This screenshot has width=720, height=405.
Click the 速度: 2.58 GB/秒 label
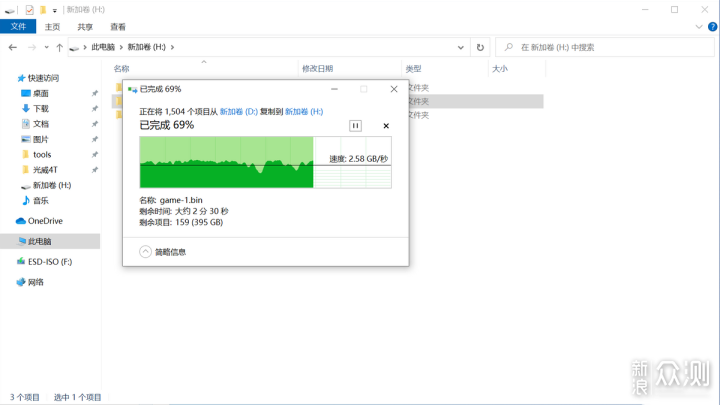click(358, 159)
